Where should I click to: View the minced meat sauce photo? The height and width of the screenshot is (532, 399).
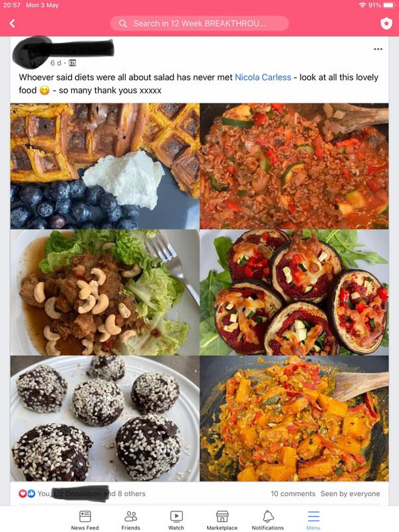tap(294, 166)
